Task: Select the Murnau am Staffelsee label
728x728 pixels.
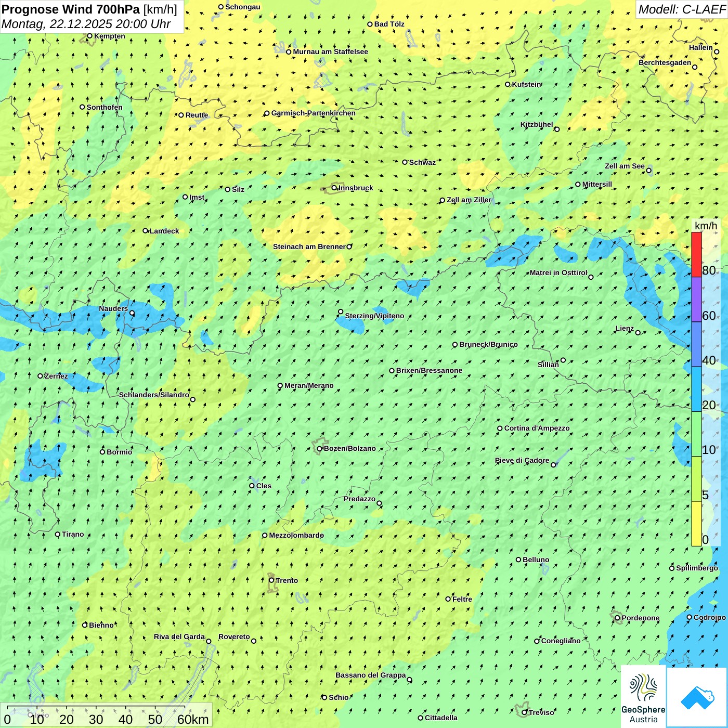Action: (x=330, y=51)
